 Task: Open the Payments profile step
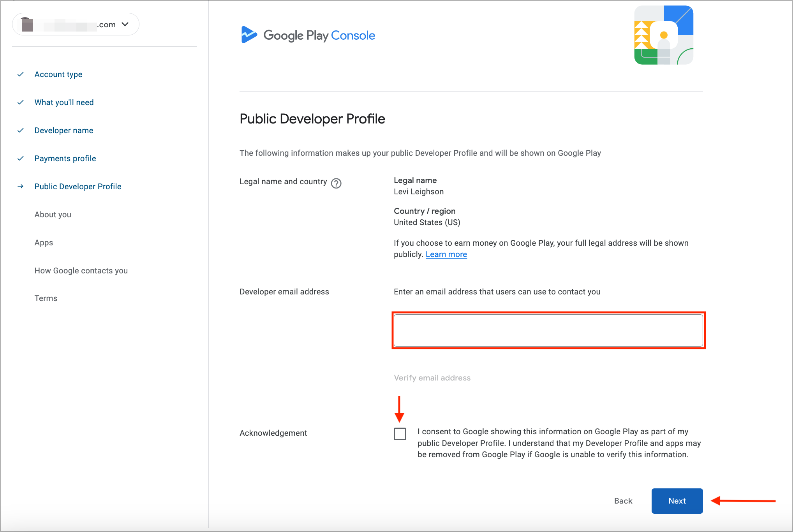[x=65, y=159]
